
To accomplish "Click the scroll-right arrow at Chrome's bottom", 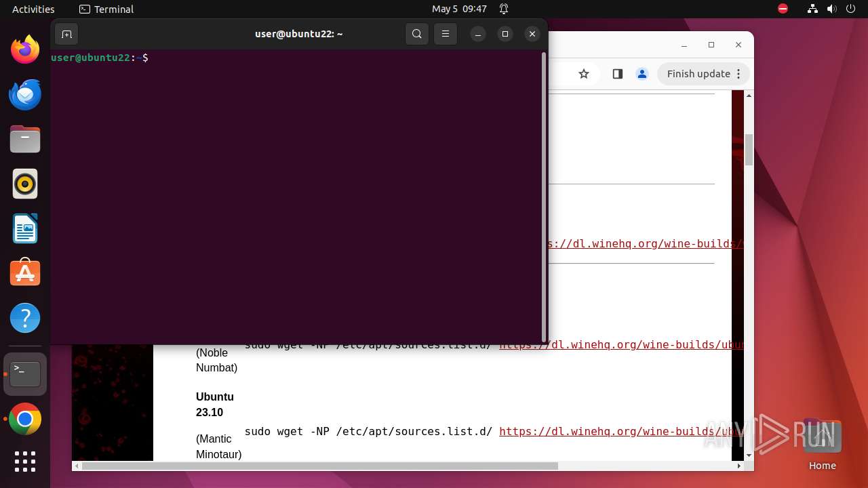I will (739, 466).
